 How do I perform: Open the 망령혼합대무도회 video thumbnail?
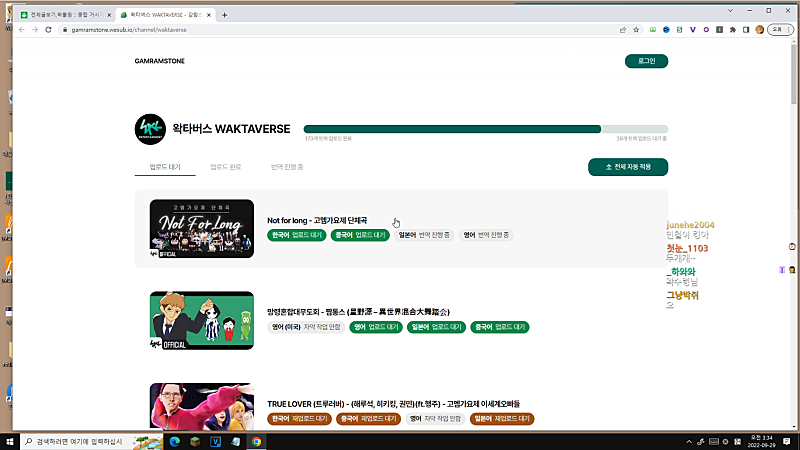tap(202, 320)
